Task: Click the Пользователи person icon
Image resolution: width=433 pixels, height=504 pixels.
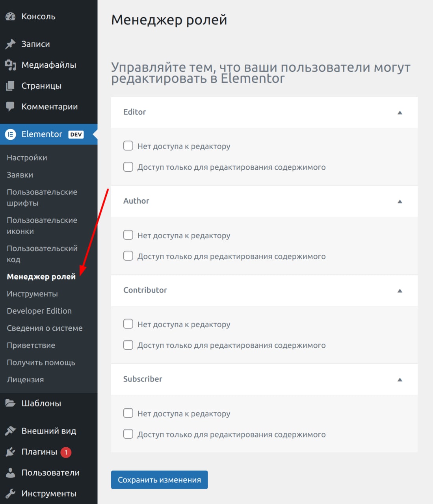Action: [11, 472]
